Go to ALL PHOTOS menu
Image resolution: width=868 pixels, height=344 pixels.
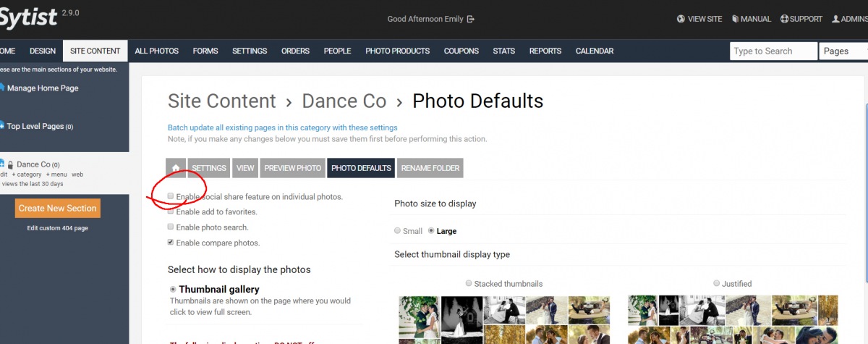(x=156, y=51)
